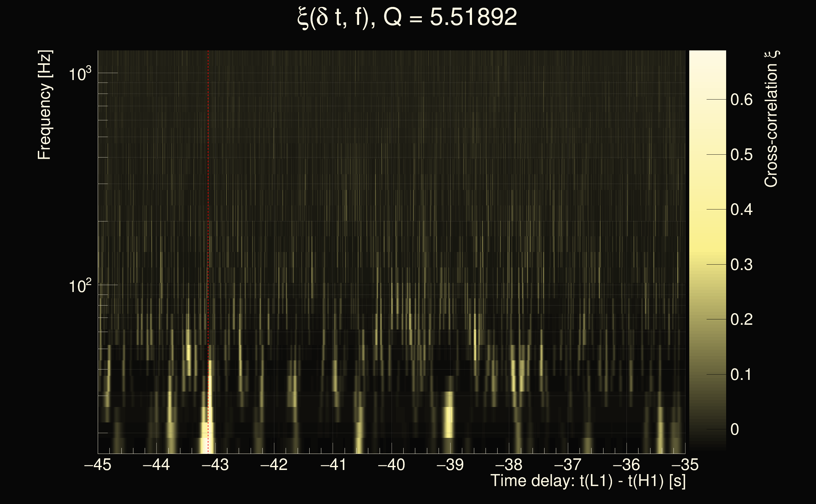Click the -43 tick label on the x-axis

tap(216, 465)
